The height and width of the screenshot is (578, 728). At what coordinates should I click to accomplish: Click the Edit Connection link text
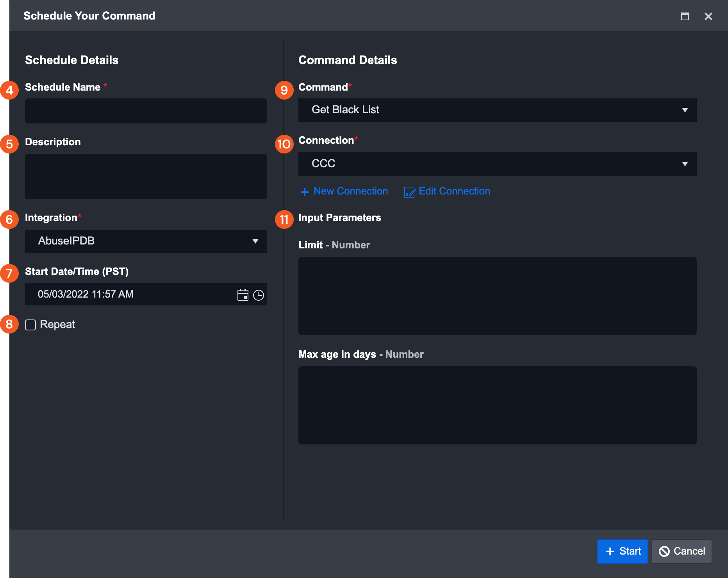(x=454, y=191)
